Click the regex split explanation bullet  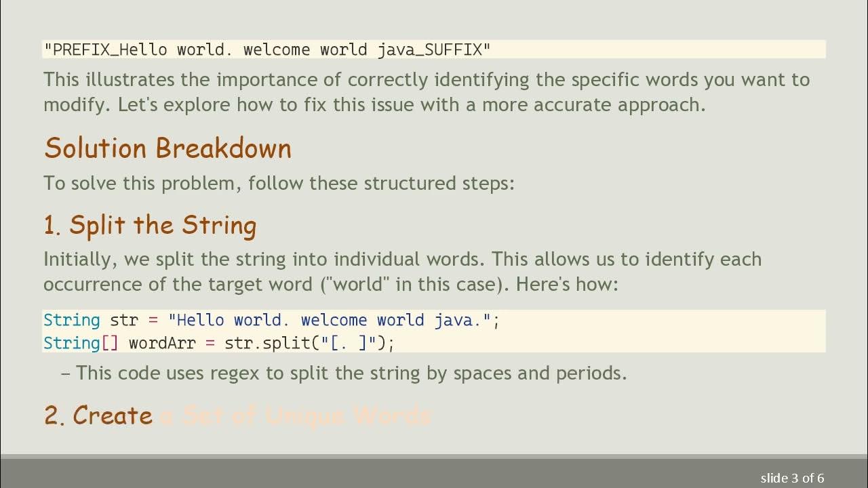pyautogui.click(x=351, y=372)
